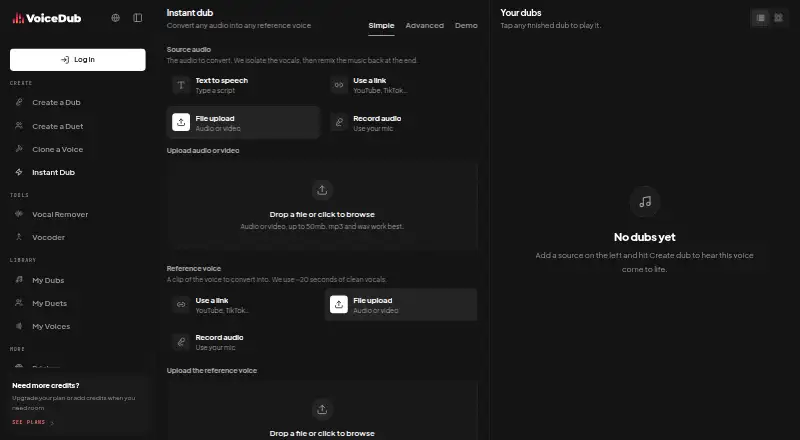Click the My Voices speaker icon

(19, 326)
